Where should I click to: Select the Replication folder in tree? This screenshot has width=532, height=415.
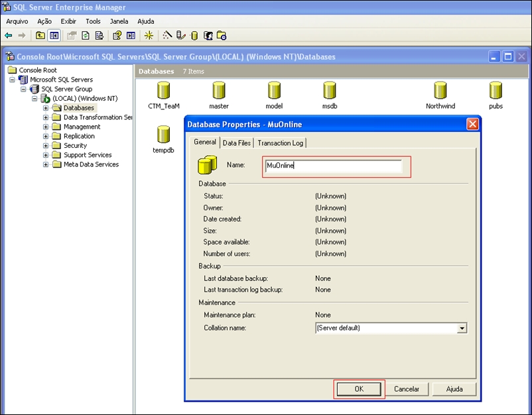74,137
